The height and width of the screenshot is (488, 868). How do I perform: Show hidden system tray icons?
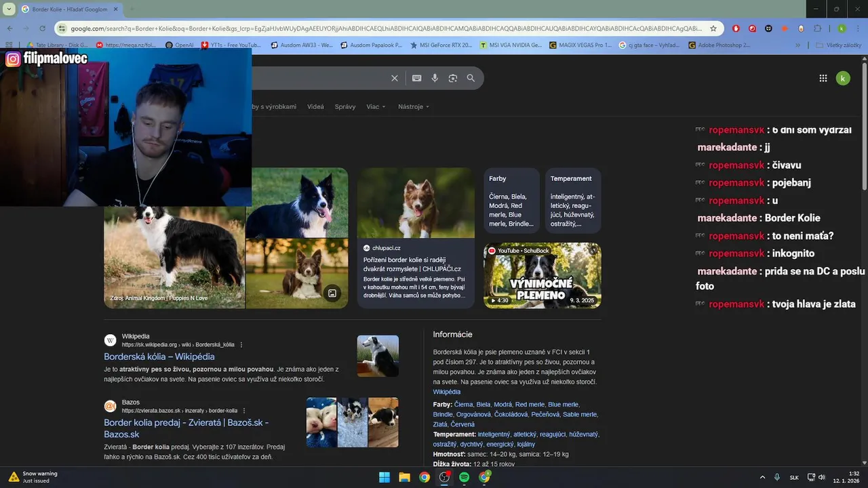[x=762, y=477]
